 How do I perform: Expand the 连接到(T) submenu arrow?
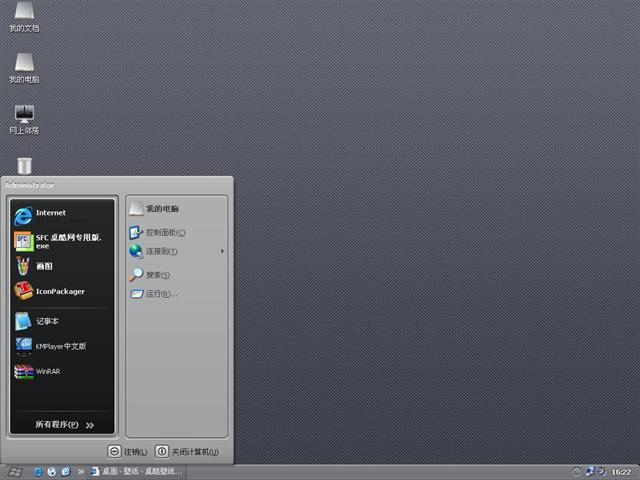point(222,251)
